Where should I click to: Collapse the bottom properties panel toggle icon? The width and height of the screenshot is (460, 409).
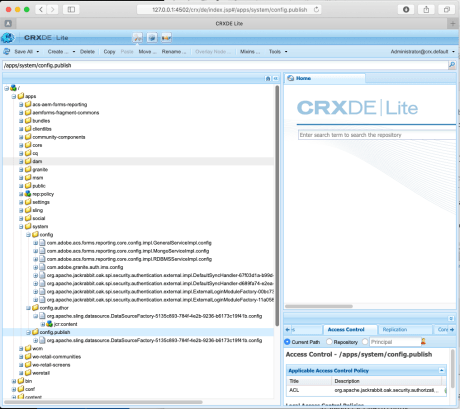click(451, 318)
